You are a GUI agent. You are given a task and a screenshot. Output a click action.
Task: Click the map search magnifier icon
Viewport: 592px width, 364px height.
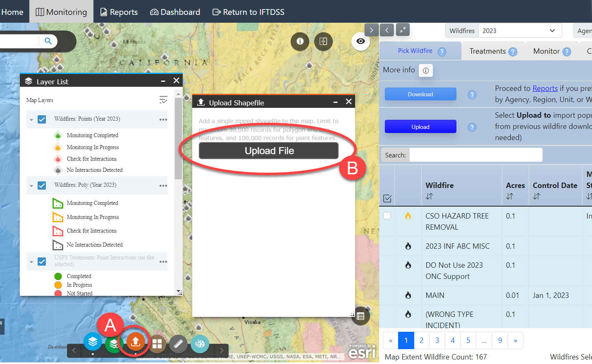pos(48,41)
